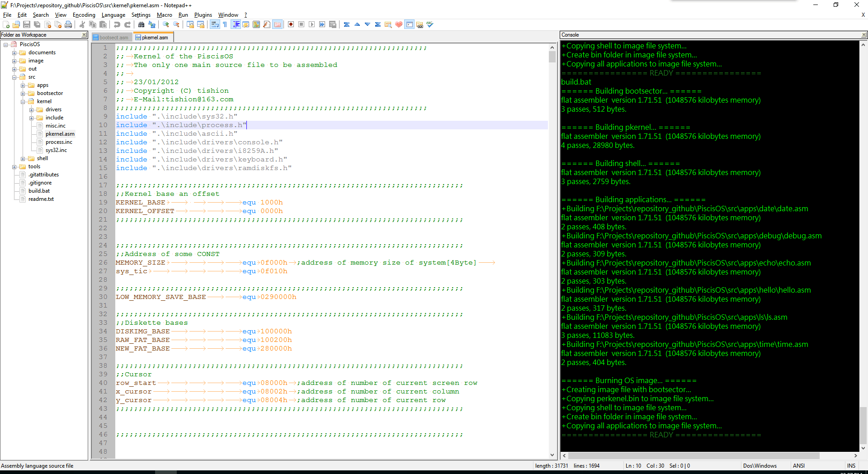Image resolution: width=868 pixels, height=474 pixels.
Task: Open build.bat in the workspace tree
Action: point(39,191)
